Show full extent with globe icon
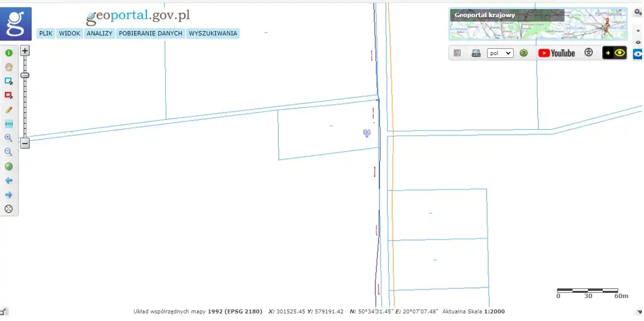Screen dimensions: 644x321 pos(9,166)
